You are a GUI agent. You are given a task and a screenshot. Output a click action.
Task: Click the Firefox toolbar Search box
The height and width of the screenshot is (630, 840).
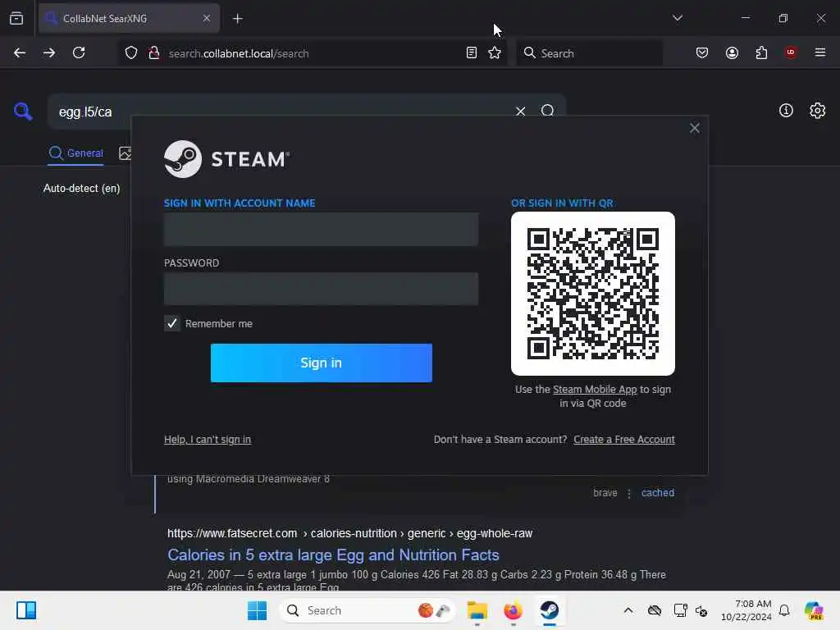(x=589, y=53)
